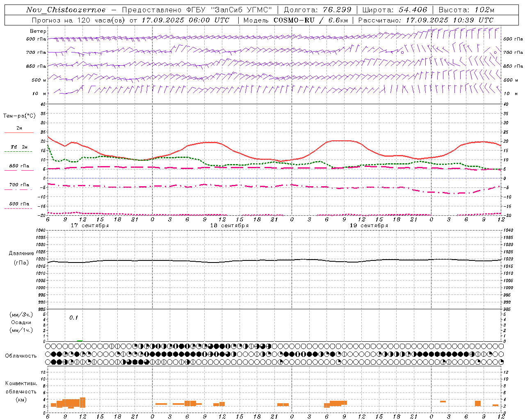The height and width of the screenshot is (420, 525).
Task: Click the 10 м wind level label on the left
Action: [39, 94]
